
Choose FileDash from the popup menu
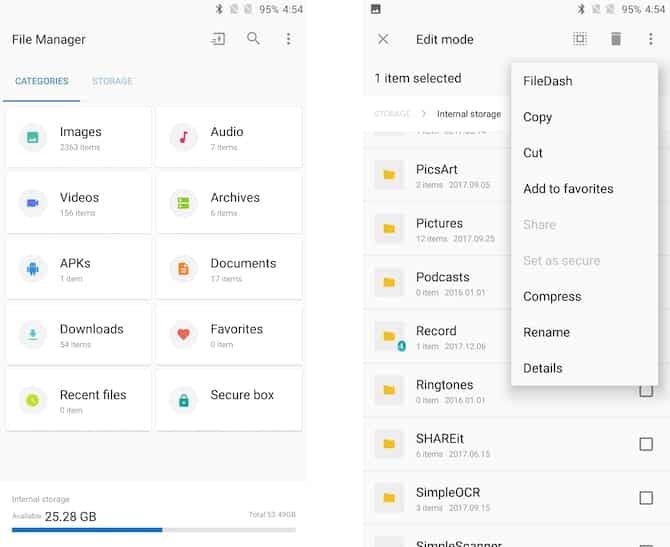547,81
